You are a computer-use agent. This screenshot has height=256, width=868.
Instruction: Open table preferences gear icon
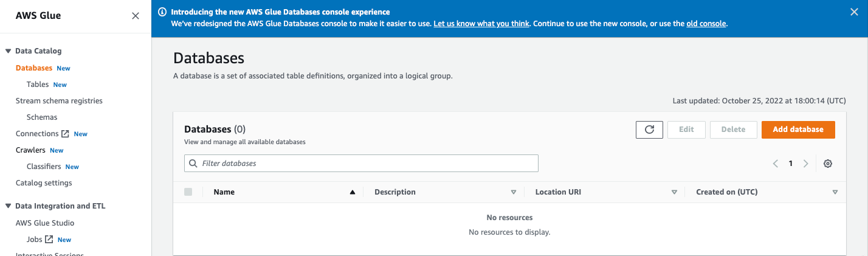click(x=827, y=164)
